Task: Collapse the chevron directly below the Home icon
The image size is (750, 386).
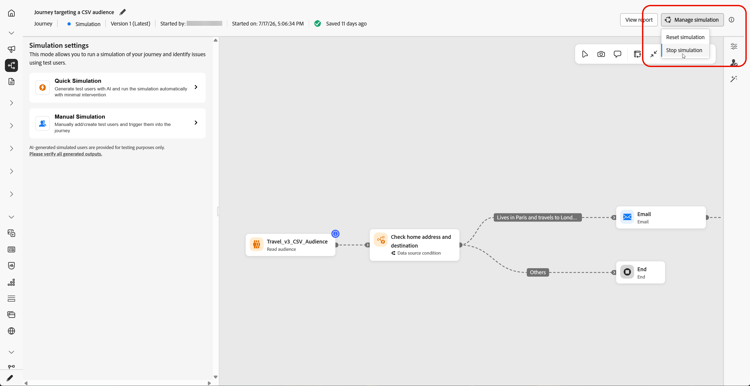Action: click(11, 33)
